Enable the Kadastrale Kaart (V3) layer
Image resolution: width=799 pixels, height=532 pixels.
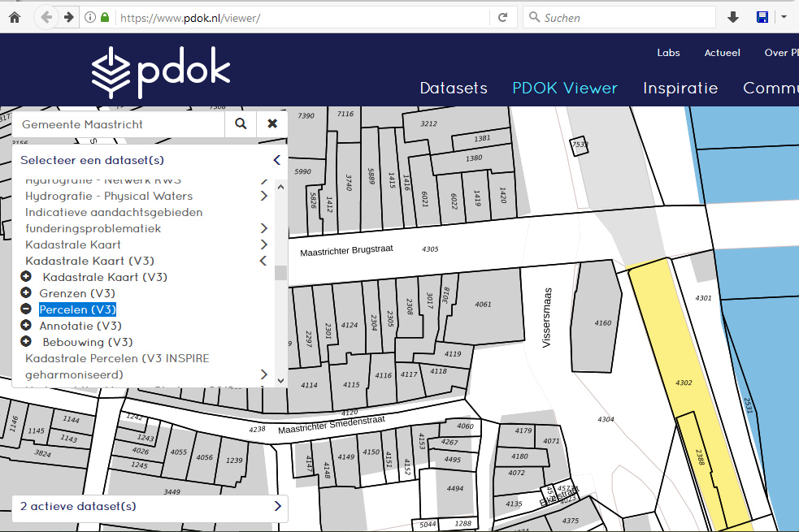(26, 277)
